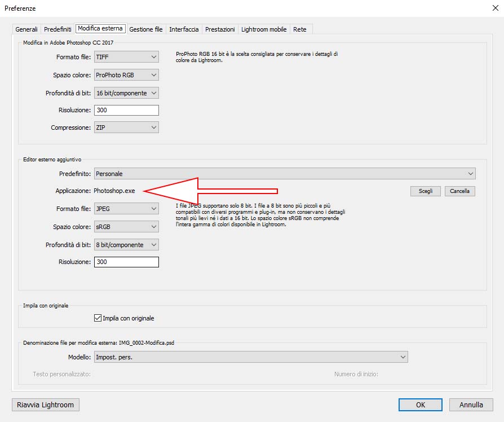
Task: Expand the sRGB color space dropdown
Action: 126,227
